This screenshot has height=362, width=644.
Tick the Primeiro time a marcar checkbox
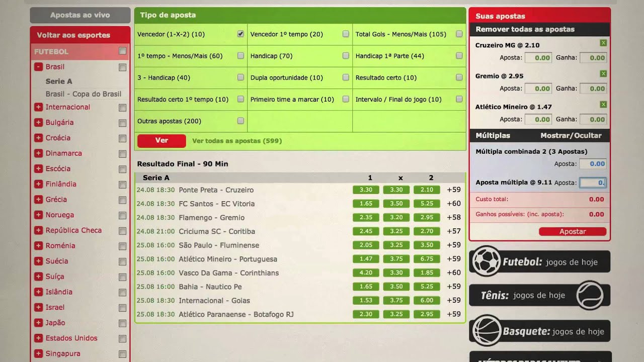pyautogui.click(x=346, y=99)
